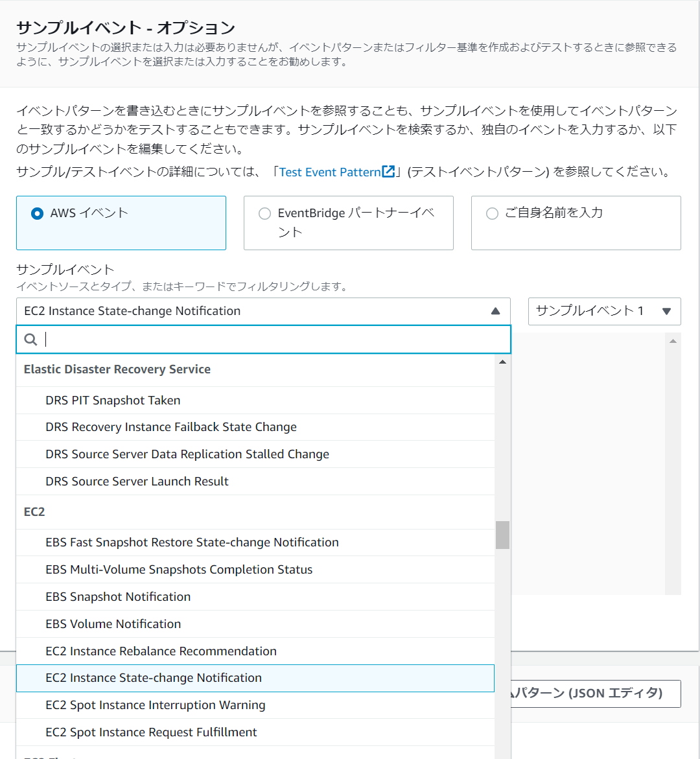This screenshot has height=759, width=700.
Task: Choose EBS Fast Snapshot Restore State-change Notification
Action: pos(255,542)
